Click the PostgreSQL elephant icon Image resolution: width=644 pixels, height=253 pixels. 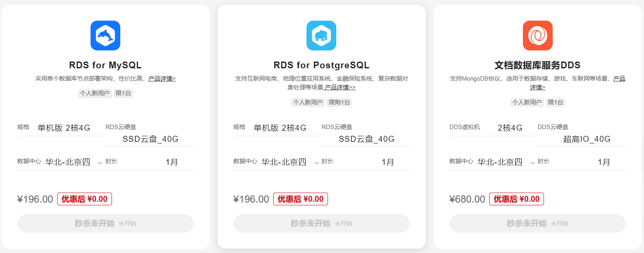(321, 36)
